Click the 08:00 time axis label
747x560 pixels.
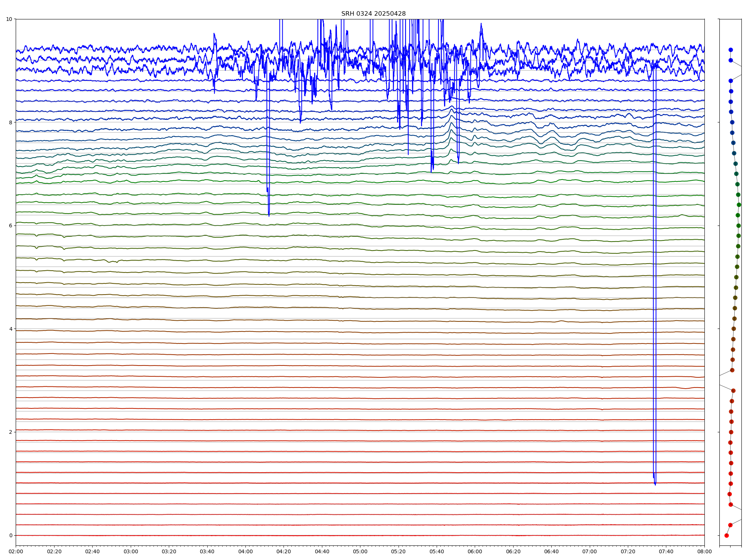[704, 551]
